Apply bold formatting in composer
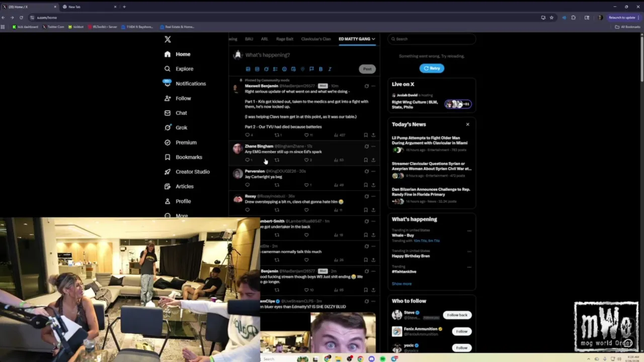 [x=320, y=69]
